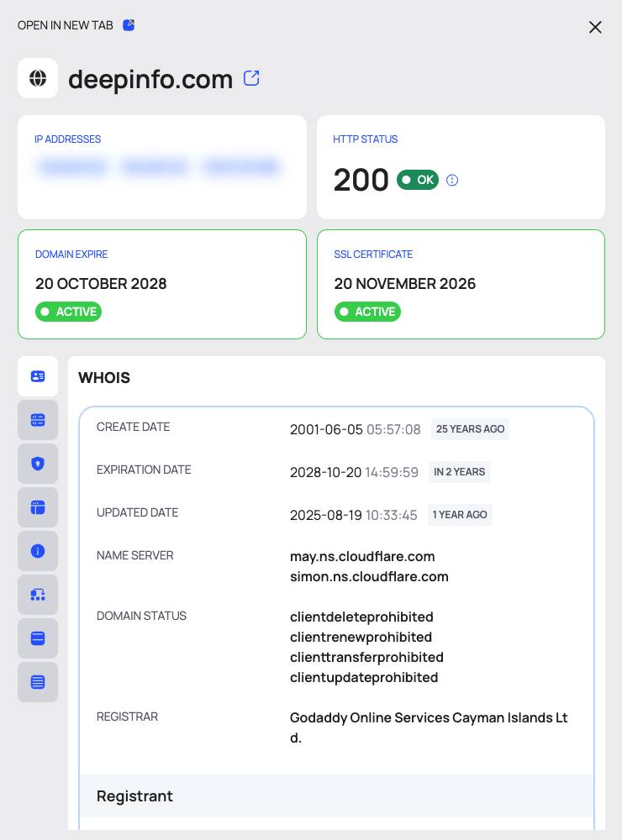Click the globe icon beside the domain name
The width and height of the screenshot is (622, 840).
pos(38,78)
